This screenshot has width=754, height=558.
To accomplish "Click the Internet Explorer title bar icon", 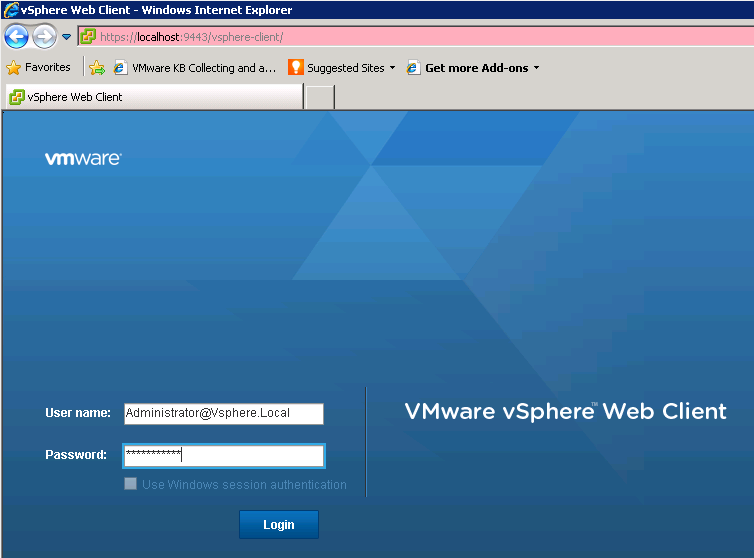I will 11,10.
